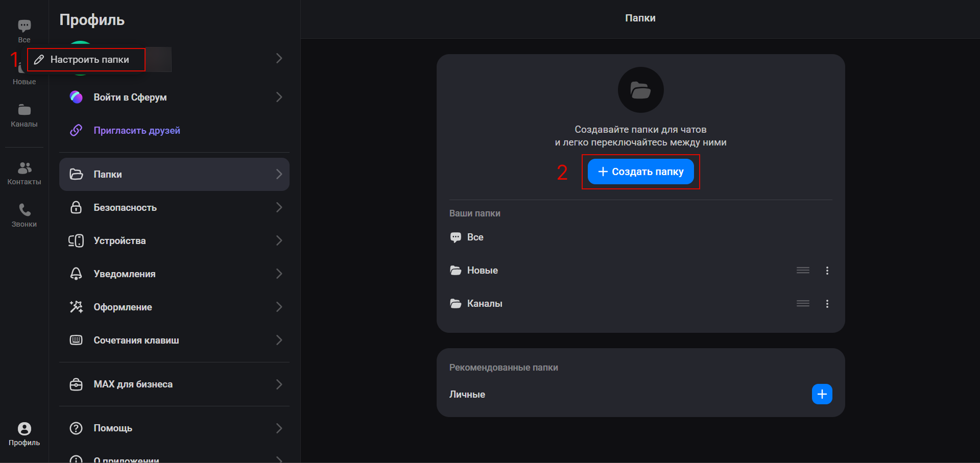
Task: Select the Все folder in Ваши папки
Action: [474, 237]
